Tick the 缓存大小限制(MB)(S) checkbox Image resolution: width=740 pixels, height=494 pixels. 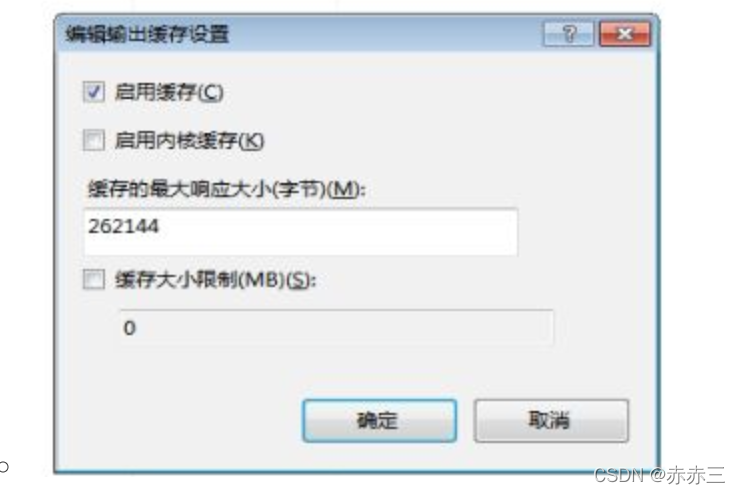[93, 279]
